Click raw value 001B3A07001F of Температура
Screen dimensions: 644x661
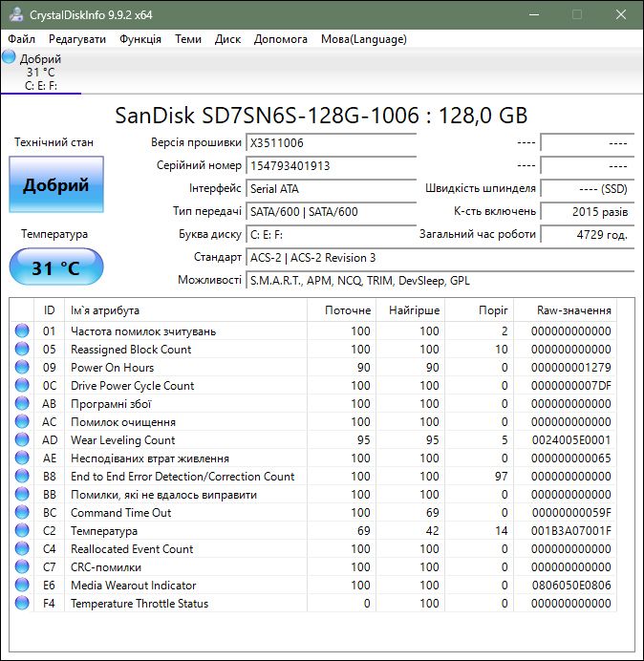(x=571, y=531)
